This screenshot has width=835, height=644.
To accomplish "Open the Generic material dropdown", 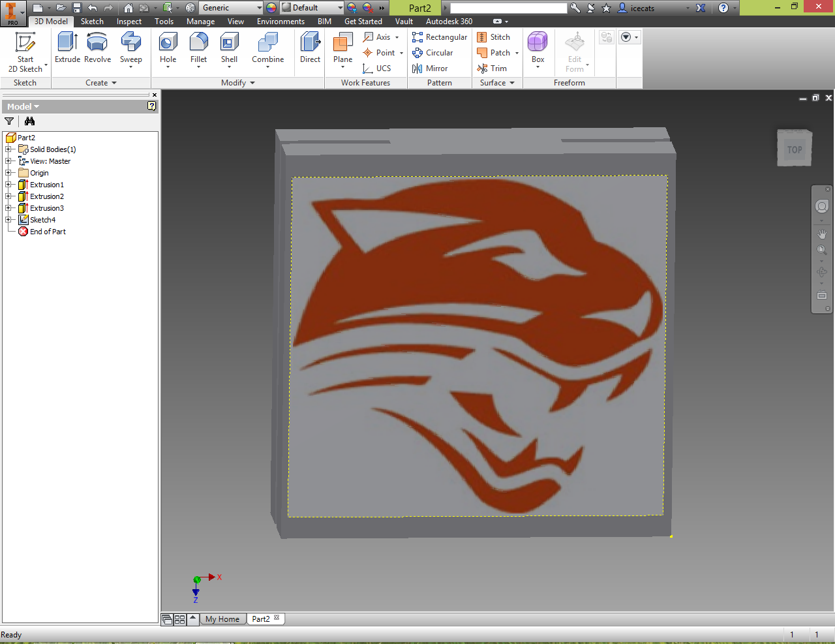I will tap(231, 8).
